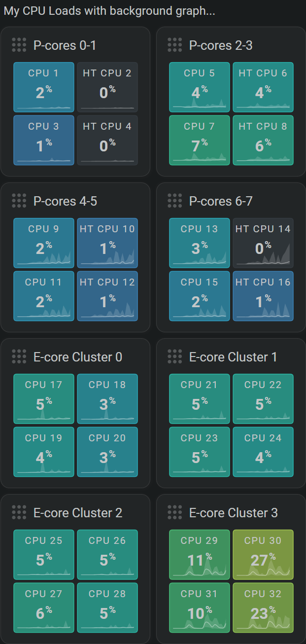Click the "P-cores 2-3" card title
This screenshot has height=644, width=306.
[x=221, y=45]
